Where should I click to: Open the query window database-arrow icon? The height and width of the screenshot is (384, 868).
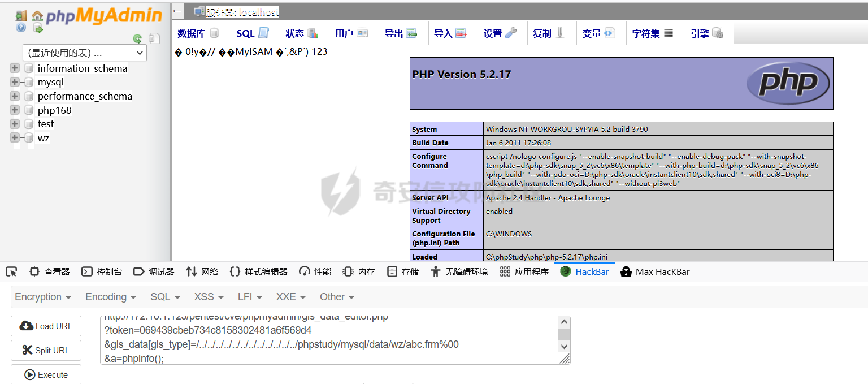point(37,28)
